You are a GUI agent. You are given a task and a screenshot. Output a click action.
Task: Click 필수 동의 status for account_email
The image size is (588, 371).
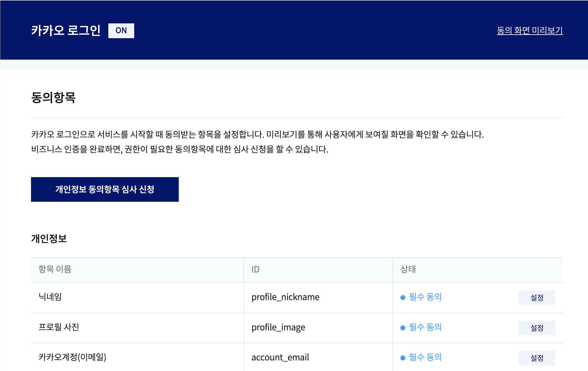point(425,357)
